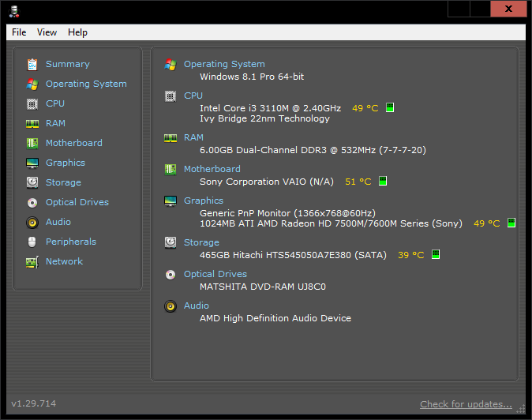
Task: Select the Optical Drives disc icon in sidebar
Action: [x=32, y=202]
